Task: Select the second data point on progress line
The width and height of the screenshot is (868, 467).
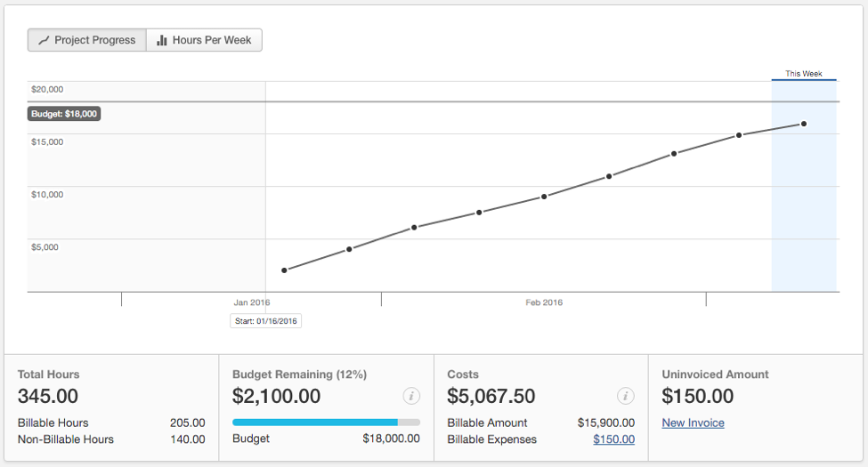Action: coord(349,249)
